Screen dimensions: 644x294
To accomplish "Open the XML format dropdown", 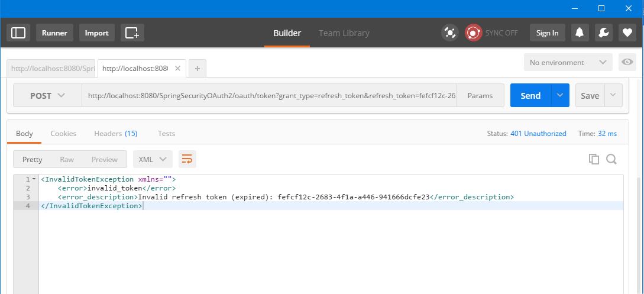I will (153, 159).
